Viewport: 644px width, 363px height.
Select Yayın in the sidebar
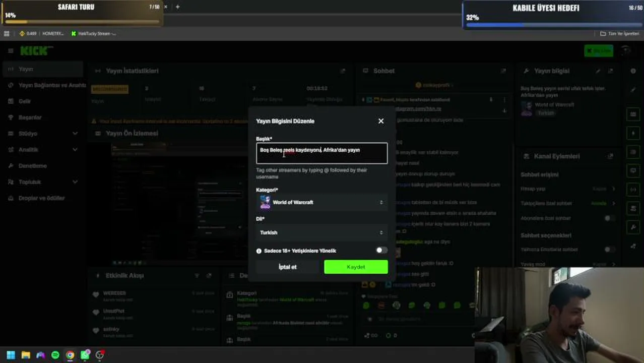coord(43,69)
